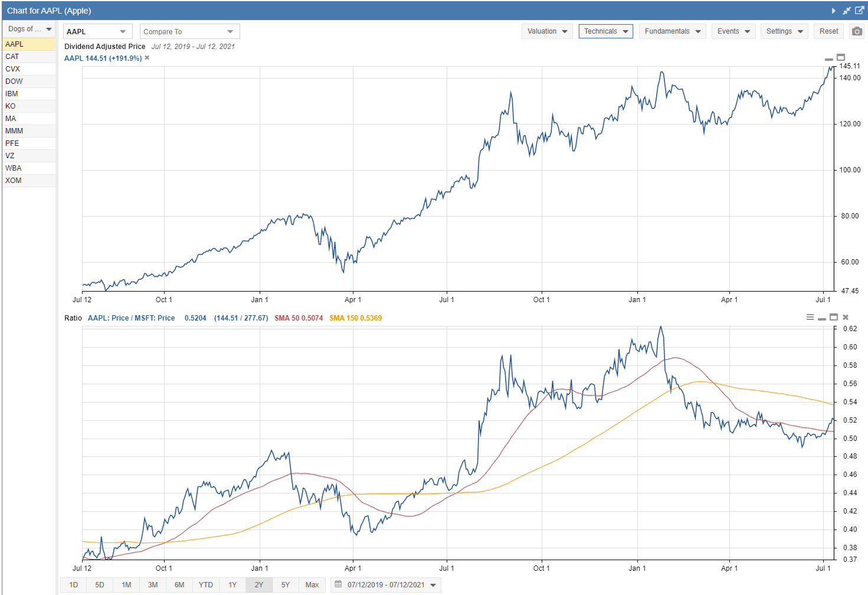Select the 5Y time range

[286, 585]
